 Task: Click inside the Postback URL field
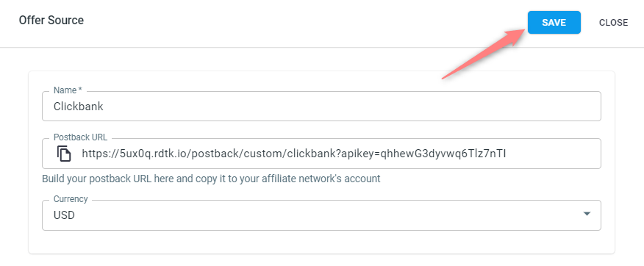[x=321, y=154]
